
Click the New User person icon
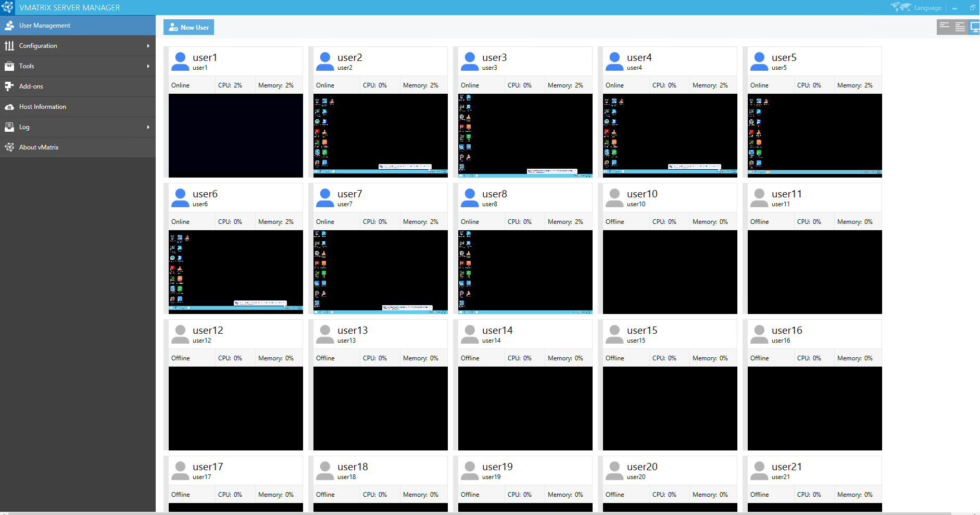tap(172, 27)
